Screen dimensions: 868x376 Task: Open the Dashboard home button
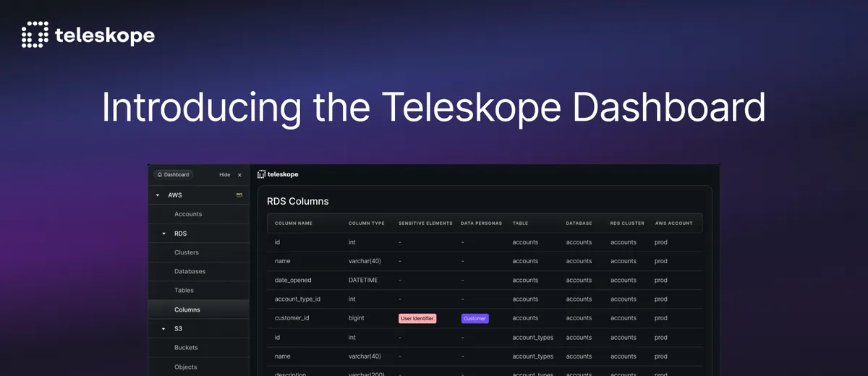[x=173, y=174]
